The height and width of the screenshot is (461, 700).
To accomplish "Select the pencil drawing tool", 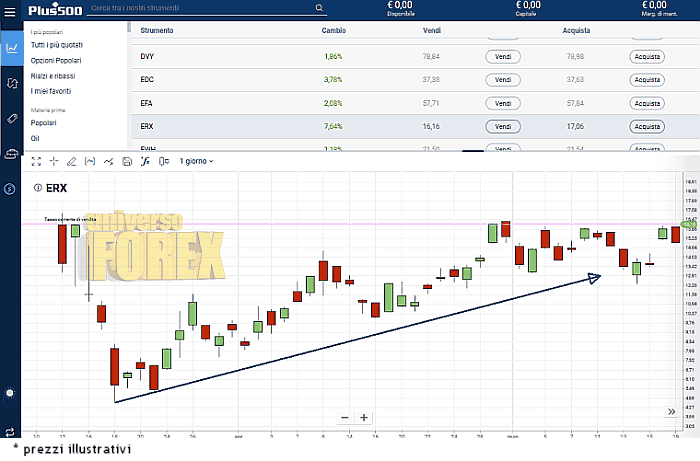I will (71, 161).
